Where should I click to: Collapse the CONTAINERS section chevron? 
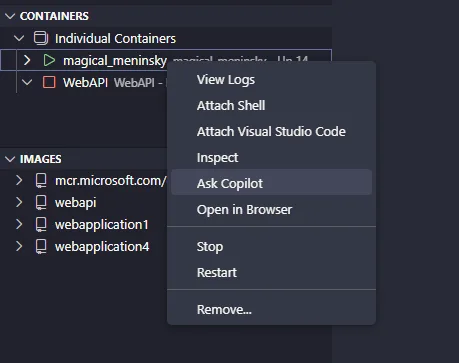pos(10,16)
